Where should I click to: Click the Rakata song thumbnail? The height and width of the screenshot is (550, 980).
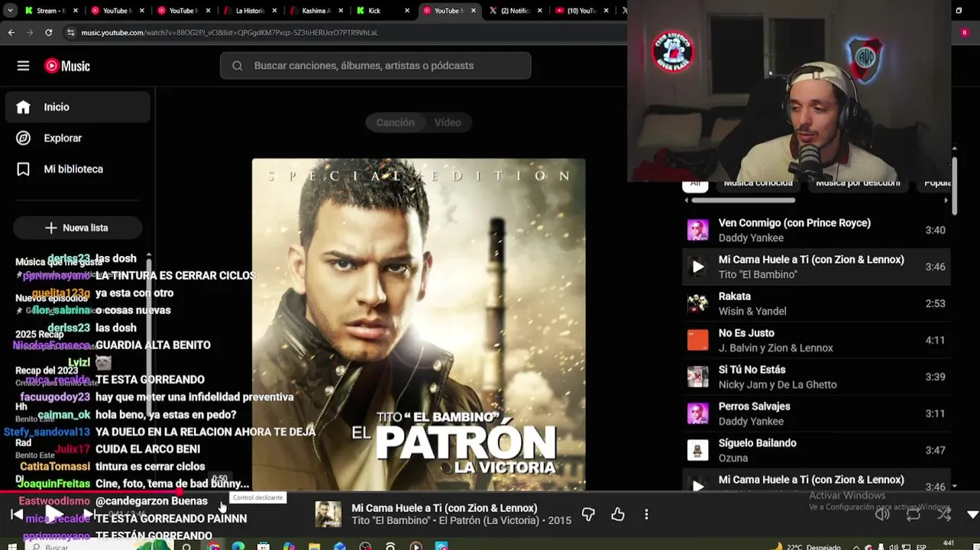pos(697,303)
